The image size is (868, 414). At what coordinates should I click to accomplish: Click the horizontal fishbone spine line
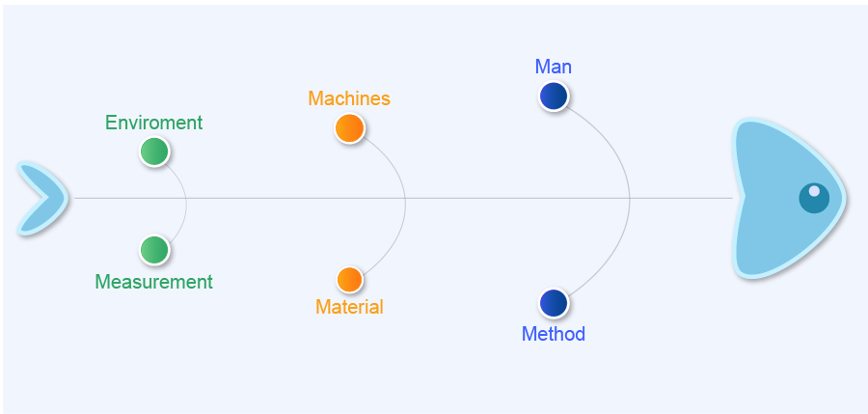coord(482,198)
